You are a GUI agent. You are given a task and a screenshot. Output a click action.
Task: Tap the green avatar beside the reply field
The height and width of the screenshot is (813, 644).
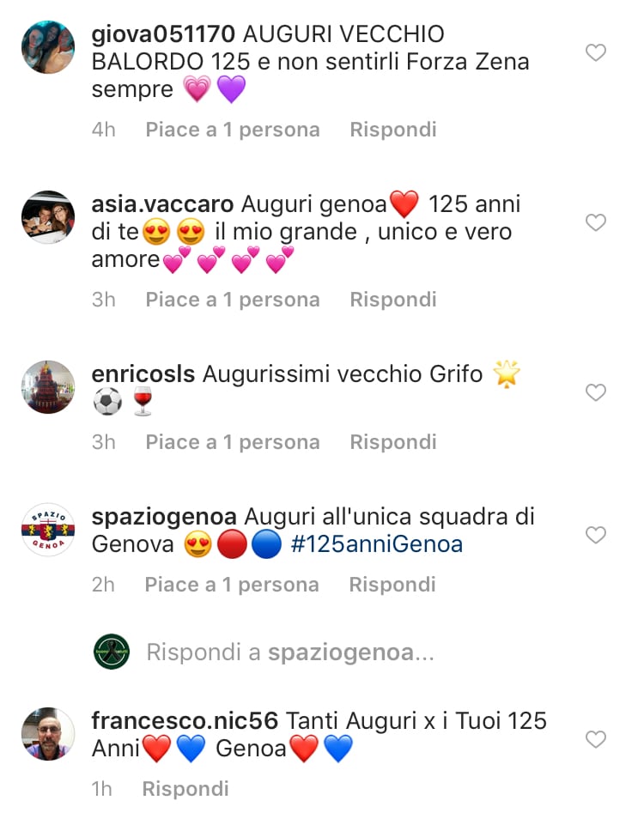[112, 652]
